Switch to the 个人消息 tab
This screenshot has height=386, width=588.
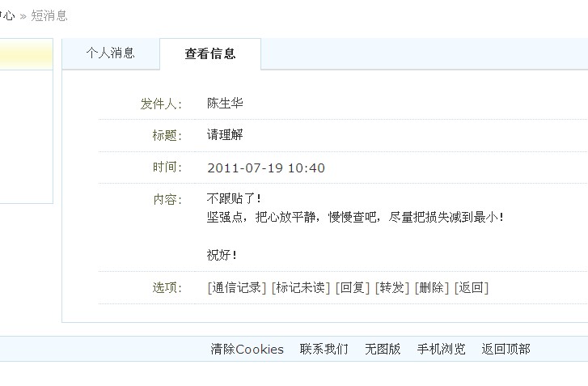pos(111,53)
